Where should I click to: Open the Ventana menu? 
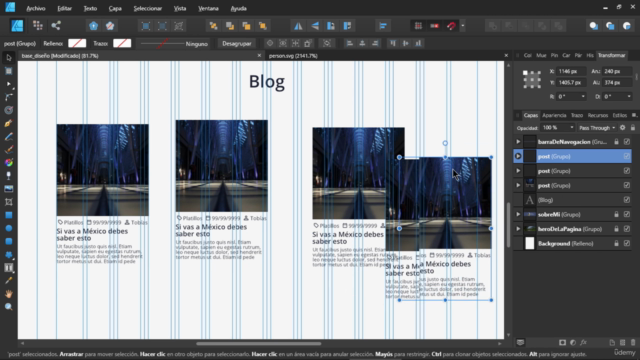pyautogui.click(x=208, y=8)
